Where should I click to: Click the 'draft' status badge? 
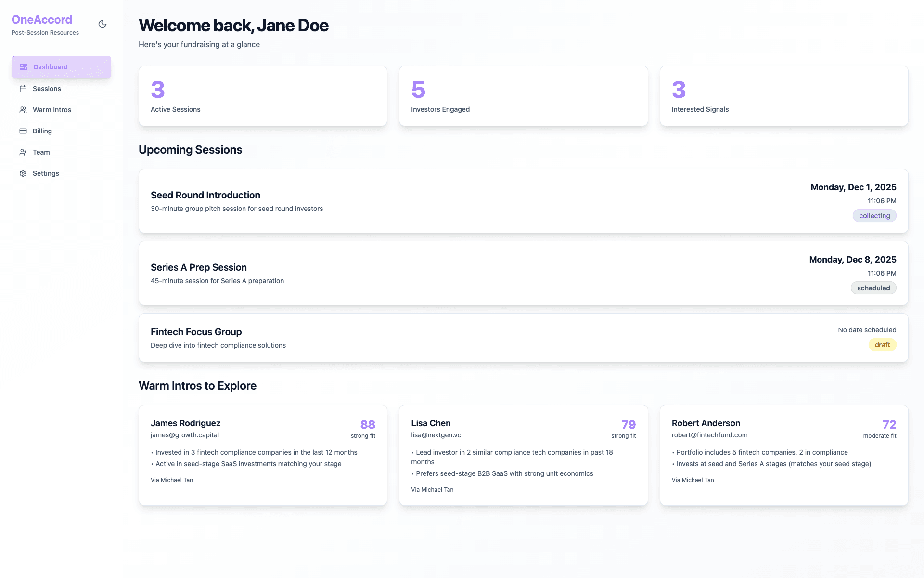point(882,344)
